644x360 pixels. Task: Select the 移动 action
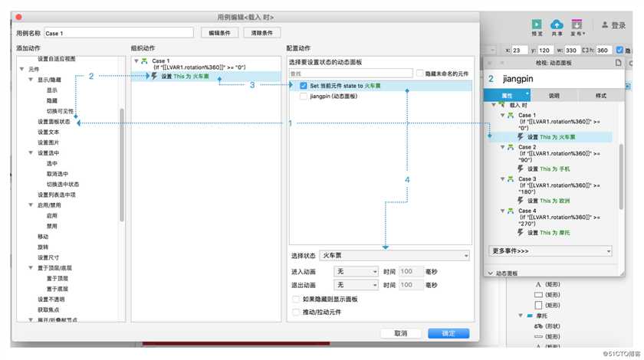coord(43,237)
